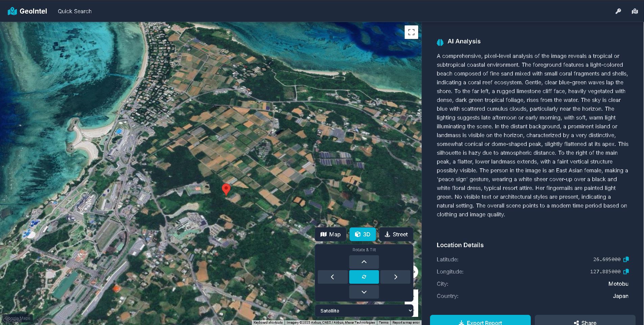Open the API key icon in top bar
This screenshot has width=644, height=325.
pyautogui.click(x=618, y=11)
